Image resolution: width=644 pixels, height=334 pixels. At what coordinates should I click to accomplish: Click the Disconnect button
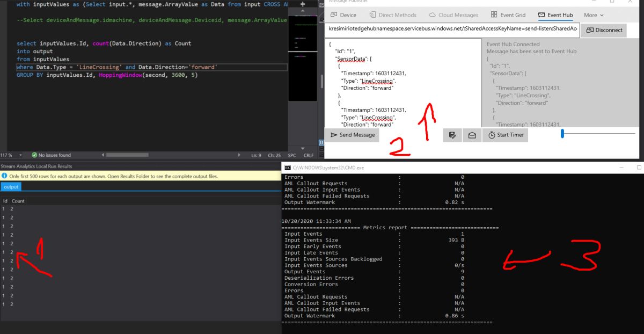click(604, 30)
